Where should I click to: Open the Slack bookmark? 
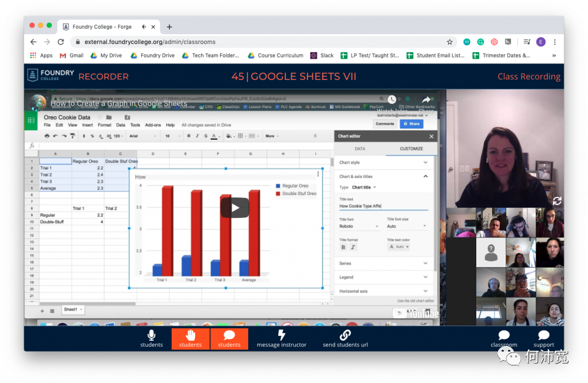click(322, 55)
